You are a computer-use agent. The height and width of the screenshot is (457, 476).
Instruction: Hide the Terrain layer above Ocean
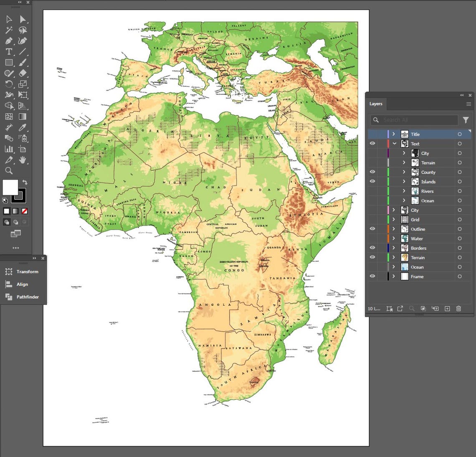pos(372,257)
